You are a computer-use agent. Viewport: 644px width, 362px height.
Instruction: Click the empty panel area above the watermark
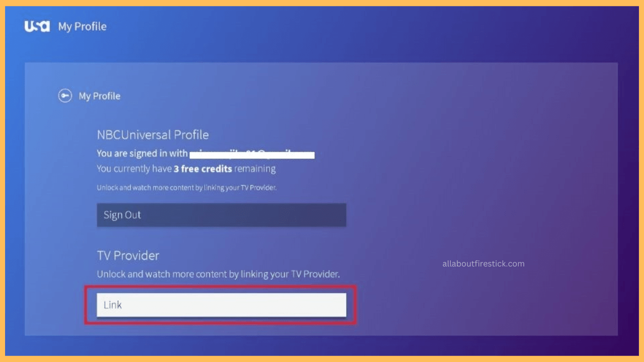click(483, 166)
